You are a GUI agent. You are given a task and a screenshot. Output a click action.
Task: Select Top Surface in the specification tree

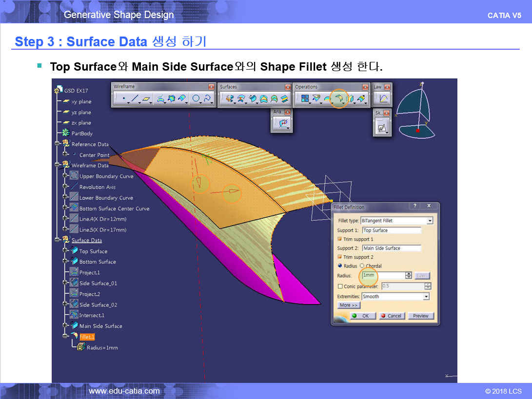click(x=93, y=251)
